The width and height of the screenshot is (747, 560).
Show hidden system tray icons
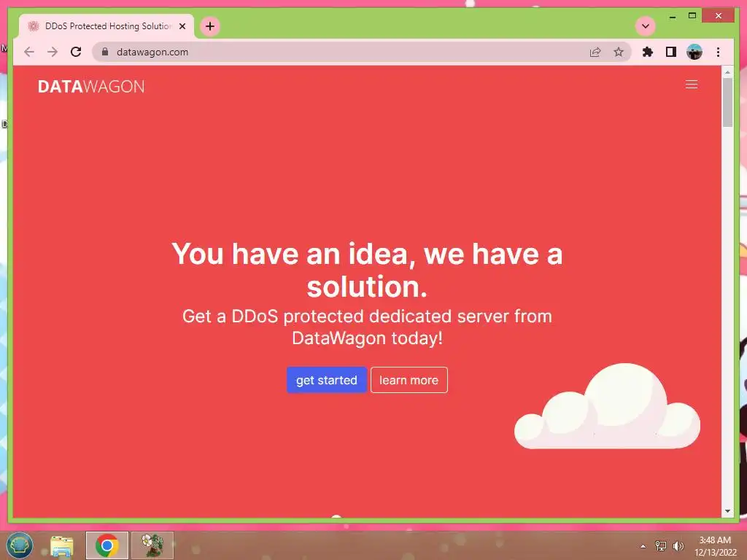[643, 546]
